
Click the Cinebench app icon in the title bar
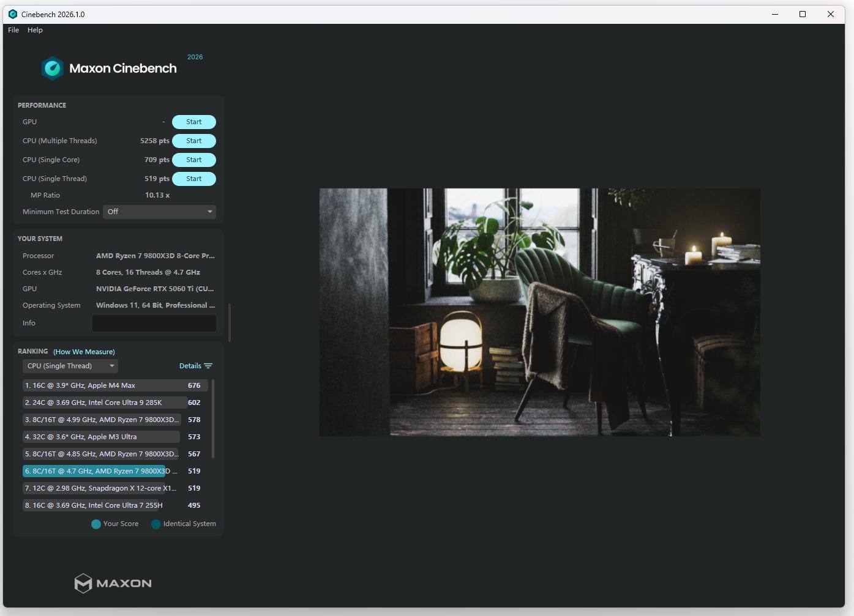[x=13, y=14]
